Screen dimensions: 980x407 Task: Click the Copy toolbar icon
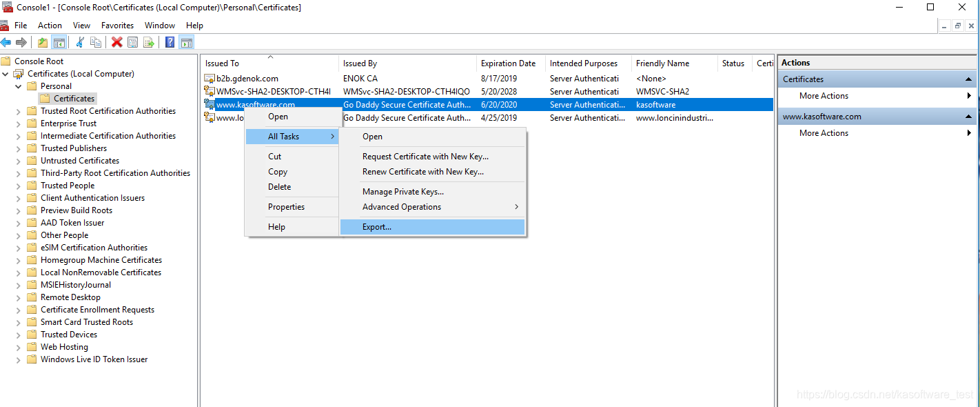pos(96,43)
